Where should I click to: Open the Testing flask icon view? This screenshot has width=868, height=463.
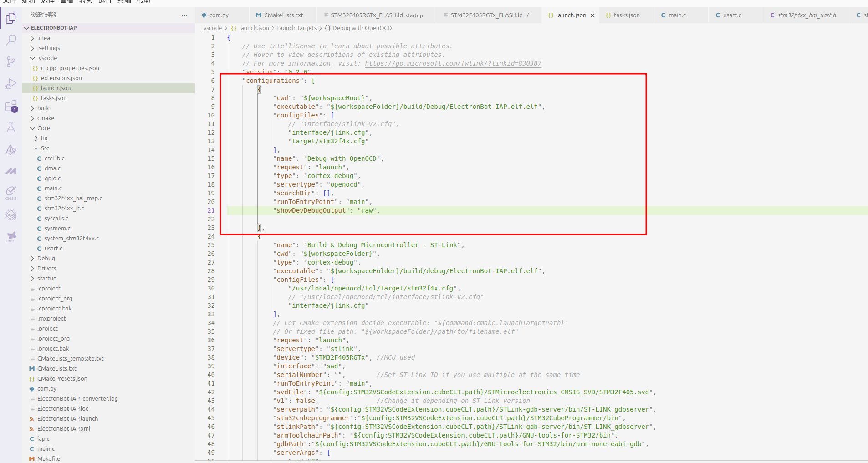[x=11, y=128]
